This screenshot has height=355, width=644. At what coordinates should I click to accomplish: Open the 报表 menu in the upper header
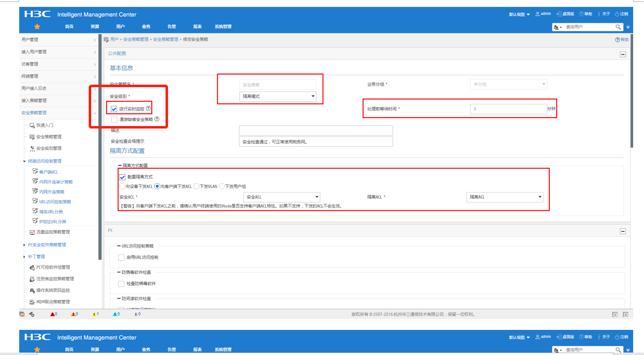coord(198,27)
